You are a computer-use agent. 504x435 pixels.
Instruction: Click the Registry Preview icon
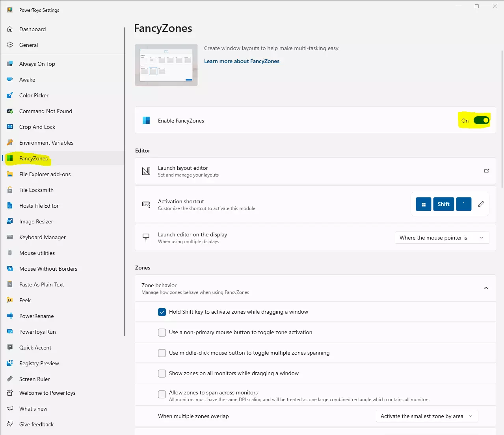click(x=10, y=363)
